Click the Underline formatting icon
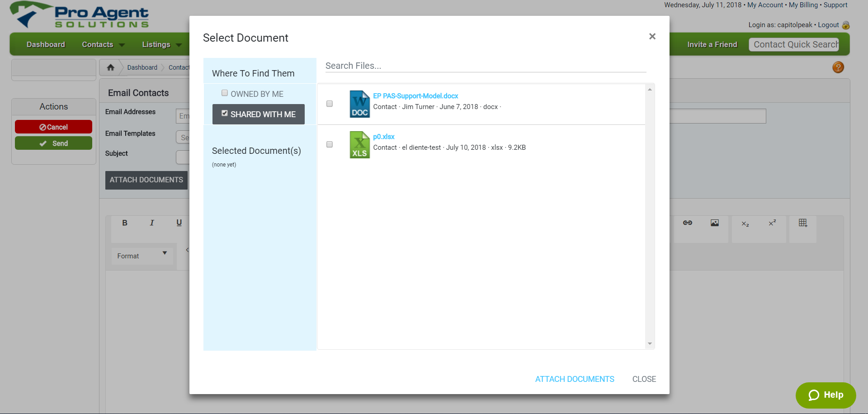Image resolution: width=868 pixels, height=414 pixels. point(179,223)
